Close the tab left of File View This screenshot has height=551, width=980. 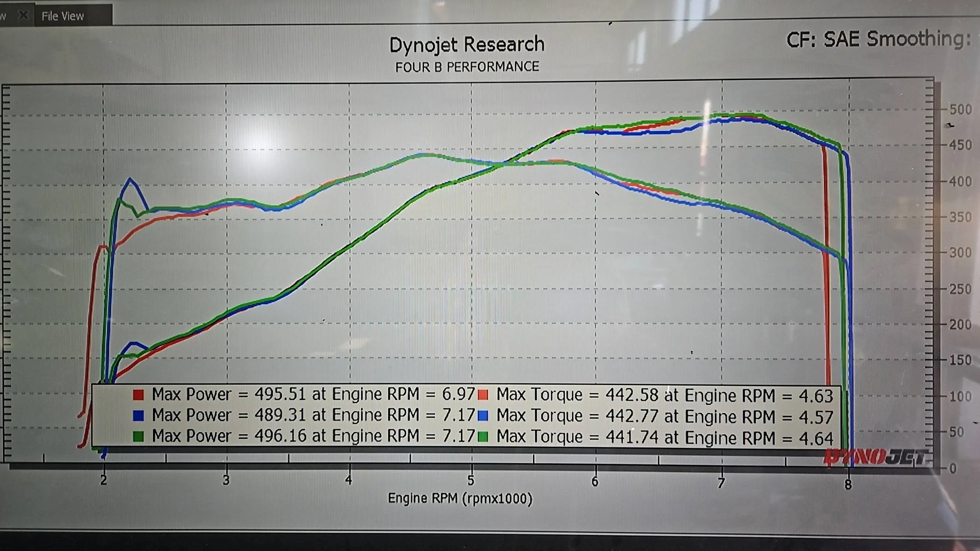tap(23, 15)
